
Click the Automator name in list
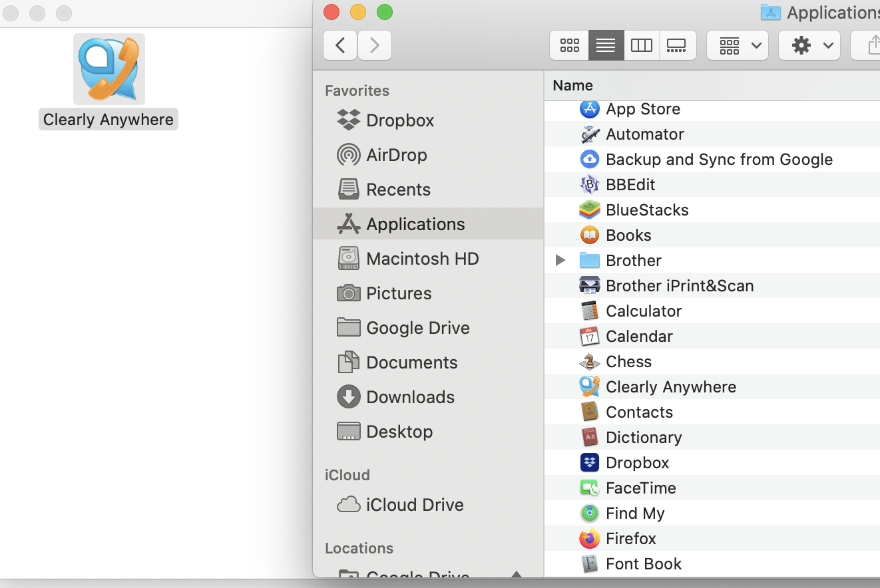(645, 134)
